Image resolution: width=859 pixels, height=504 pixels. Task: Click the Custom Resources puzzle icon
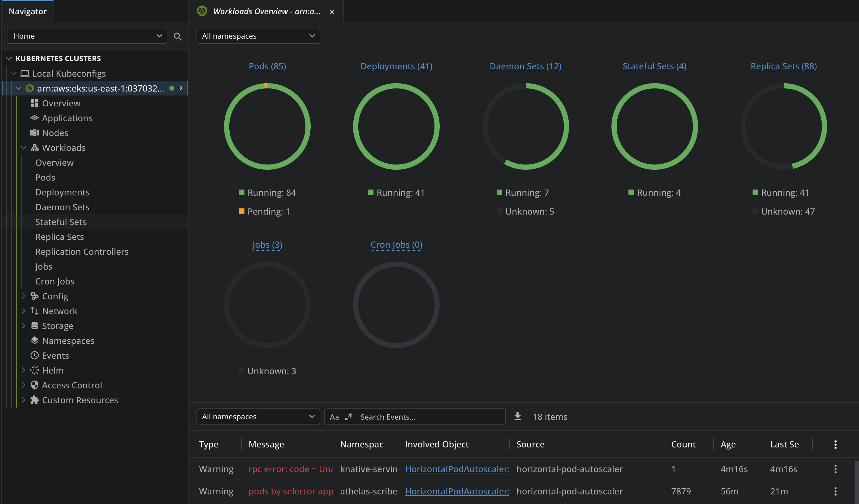pos(34,400)
